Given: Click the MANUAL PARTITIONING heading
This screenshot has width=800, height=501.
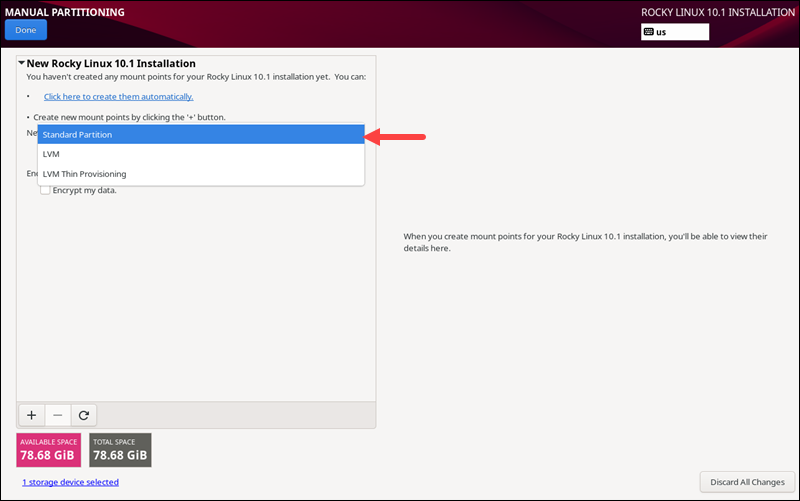Looking at the screenshot, I should (x=65, y=12).
